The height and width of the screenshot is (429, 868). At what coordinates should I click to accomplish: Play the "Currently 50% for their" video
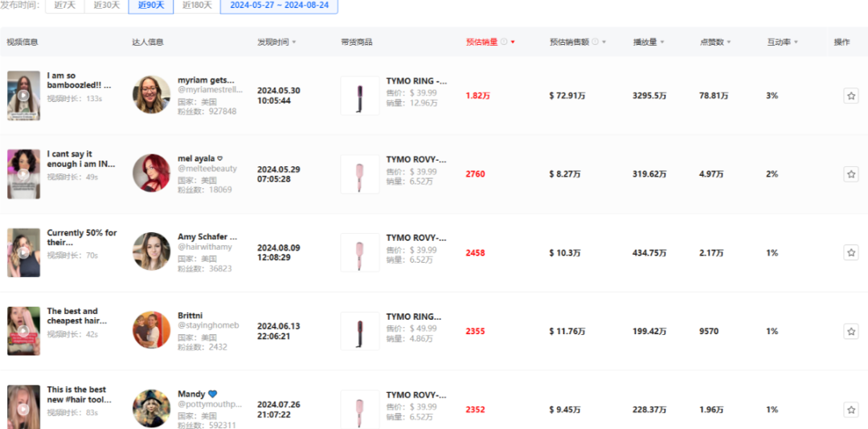tap(23, 252)
